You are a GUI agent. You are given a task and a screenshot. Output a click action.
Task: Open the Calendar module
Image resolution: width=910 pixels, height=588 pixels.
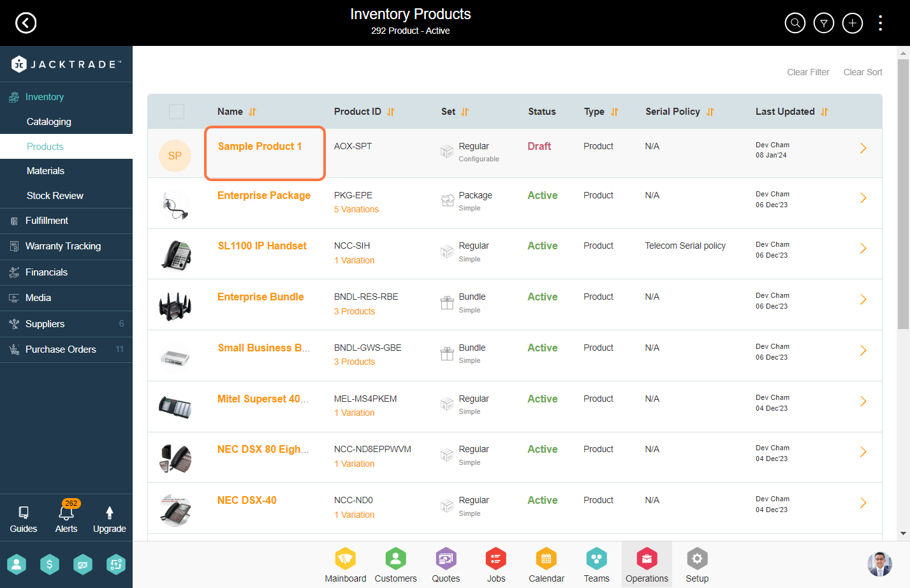tap(547, 565)
